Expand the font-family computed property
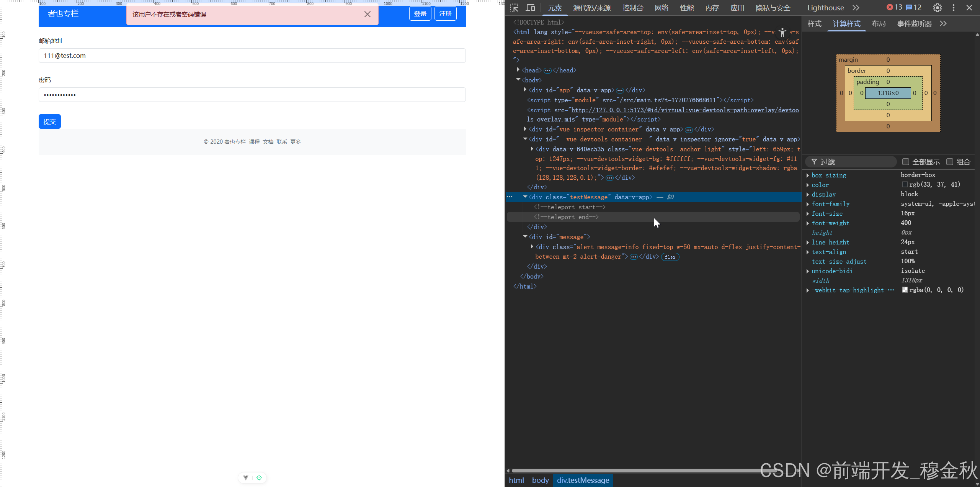980x487 pixels. point(808,204)
